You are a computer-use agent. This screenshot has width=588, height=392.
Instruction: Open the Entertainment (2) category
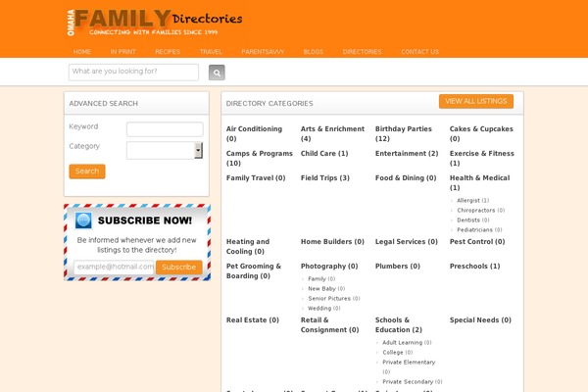pyautogui.click(x=407, y=154)
